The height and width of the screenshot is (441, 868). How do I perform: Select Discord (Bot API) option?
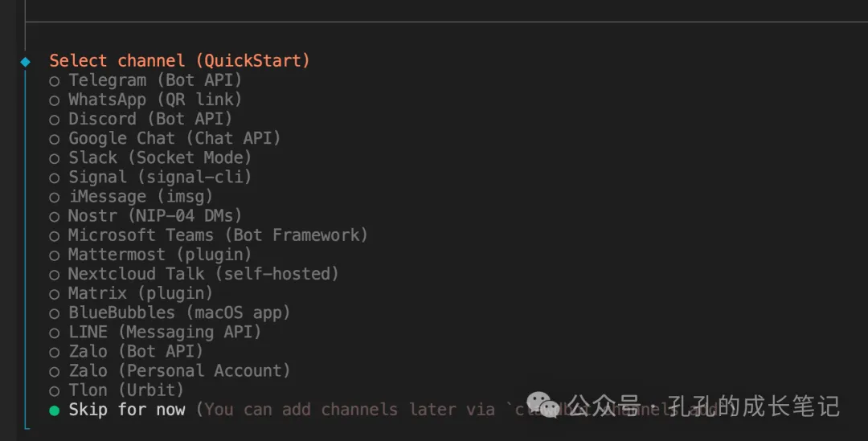(x=149, y=119)
